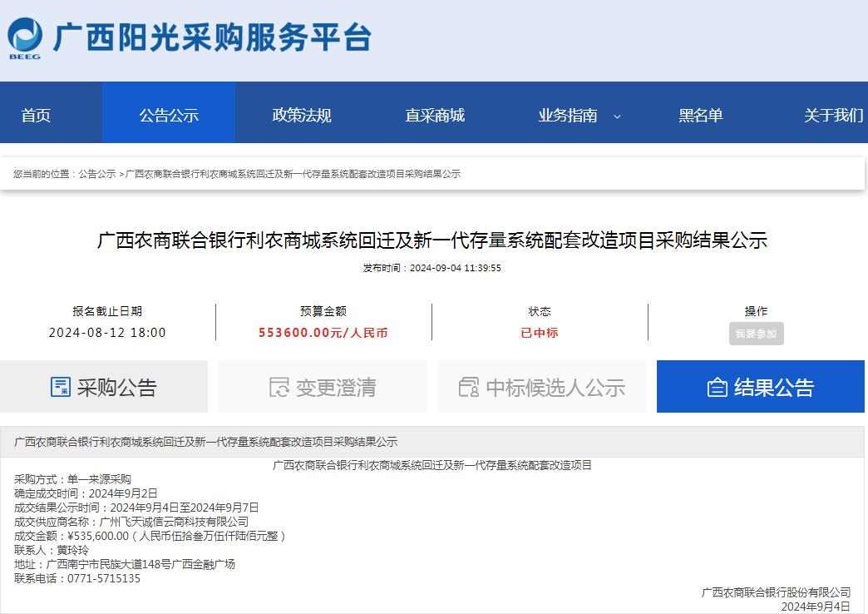
Task: Click the 地址 广西南宁市民族大道148号 line
Action: tap(125, 564)
